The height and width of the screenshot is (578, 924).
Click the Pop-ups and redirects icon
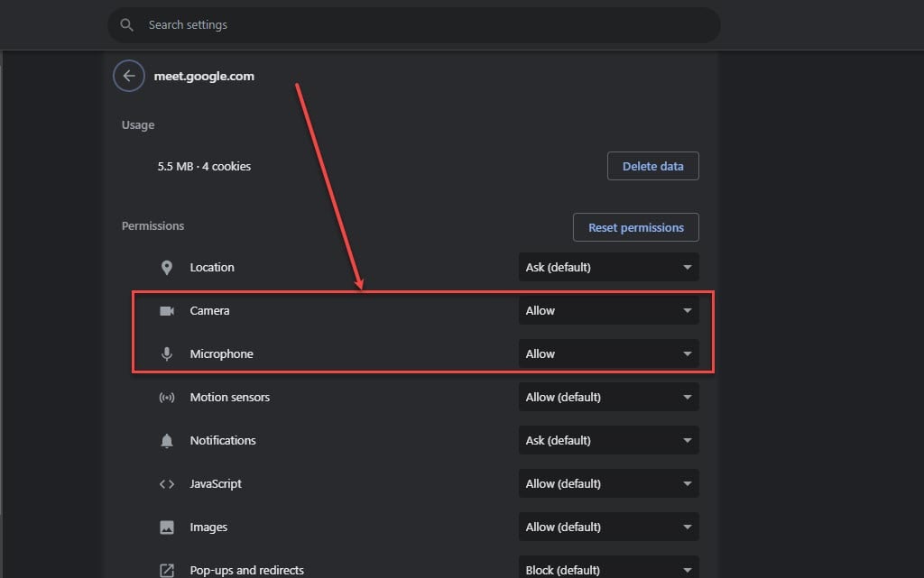point(167,571)
